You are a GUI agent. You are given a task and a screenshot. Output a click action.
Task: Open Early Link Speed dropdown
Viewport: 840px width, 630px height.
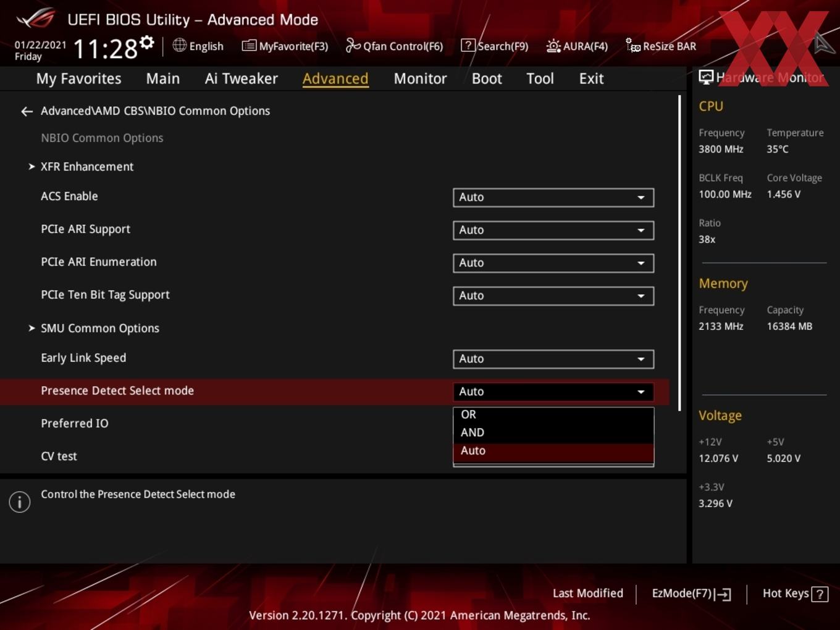(553, 359)
